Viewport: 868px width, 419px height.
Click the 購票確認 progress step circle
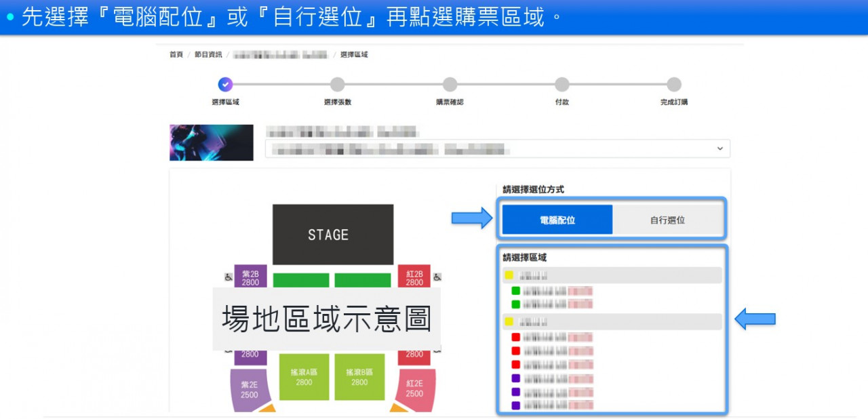[x=450, y=84]
